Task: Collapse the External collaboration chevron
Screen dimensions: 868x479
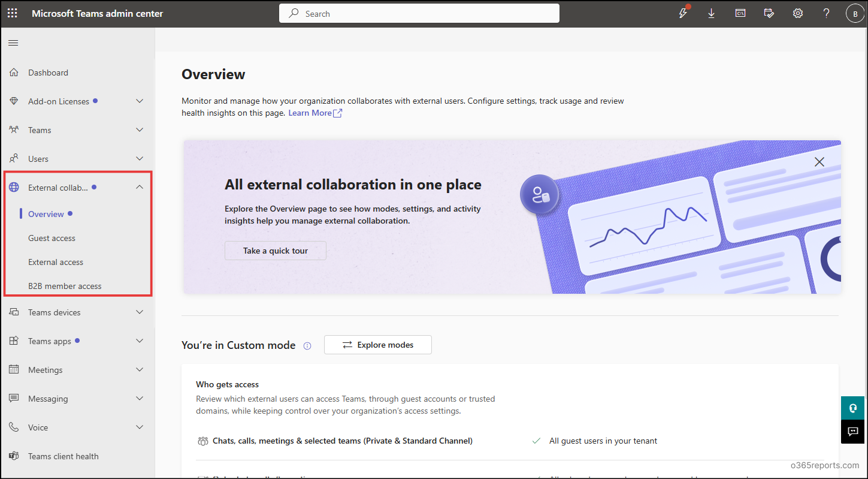Action: (x=140, y=188)
